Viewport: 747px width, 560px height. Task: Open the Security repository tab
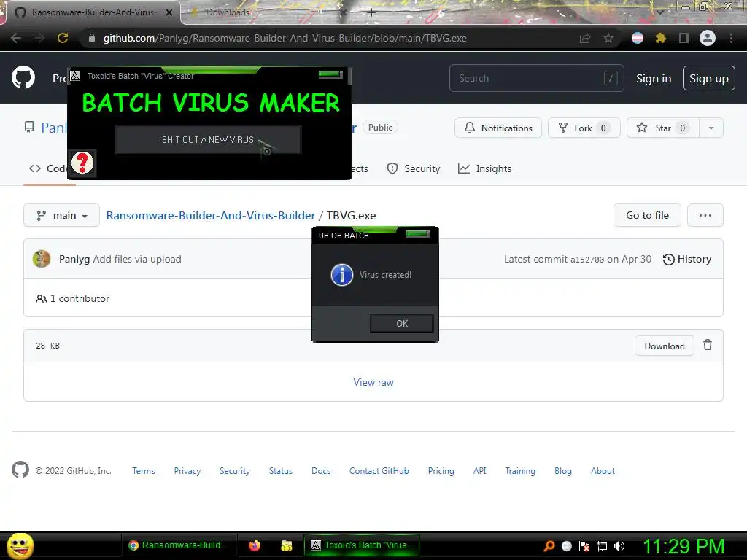coord(413,168)
